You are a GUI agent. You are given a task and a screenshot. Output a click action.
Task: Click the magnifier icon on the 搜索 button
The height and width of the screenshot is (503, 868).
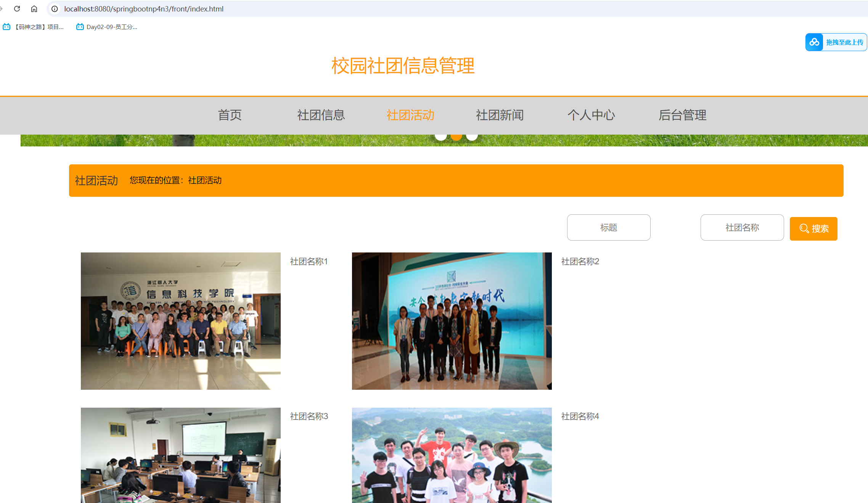coord(803,228)
